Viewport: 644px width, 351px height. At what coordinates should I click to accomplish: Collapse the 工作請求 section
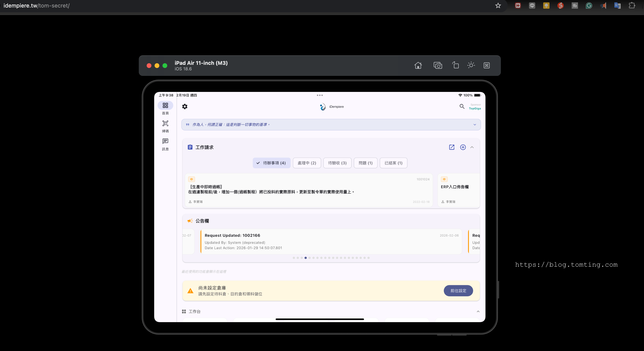(472, 147)
